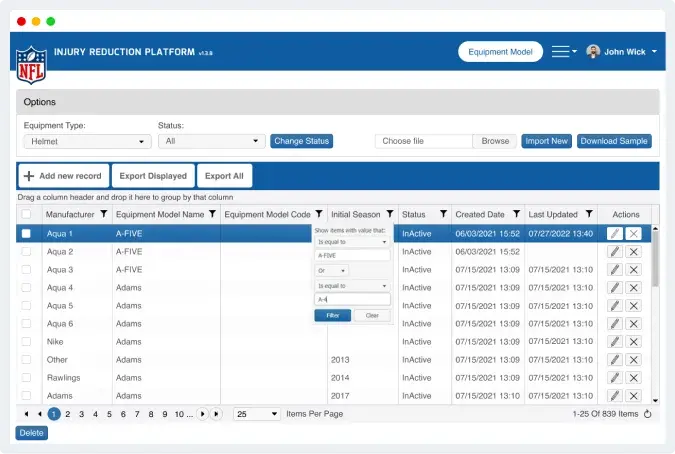Go to page 5
Viewport: 675px width, 454px height.
[x=109, y=414]
